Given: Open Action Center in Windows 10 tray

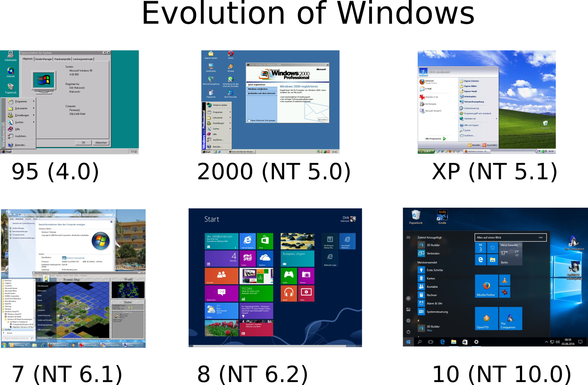Looking at the screenshot, I should coord(581,342).
